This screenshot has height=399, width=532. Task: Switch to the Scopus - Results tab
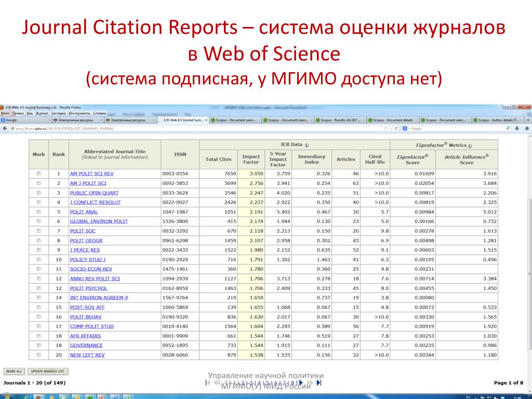[341, 120]
